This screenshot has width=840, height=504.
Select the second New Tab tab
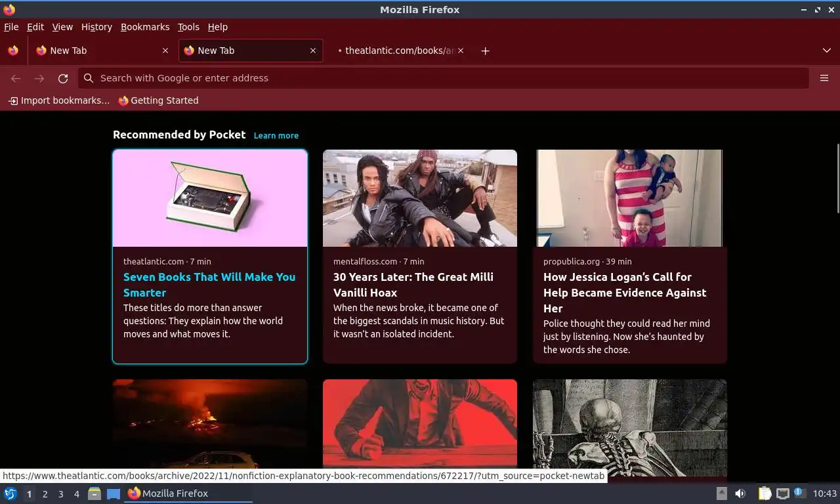251,51
